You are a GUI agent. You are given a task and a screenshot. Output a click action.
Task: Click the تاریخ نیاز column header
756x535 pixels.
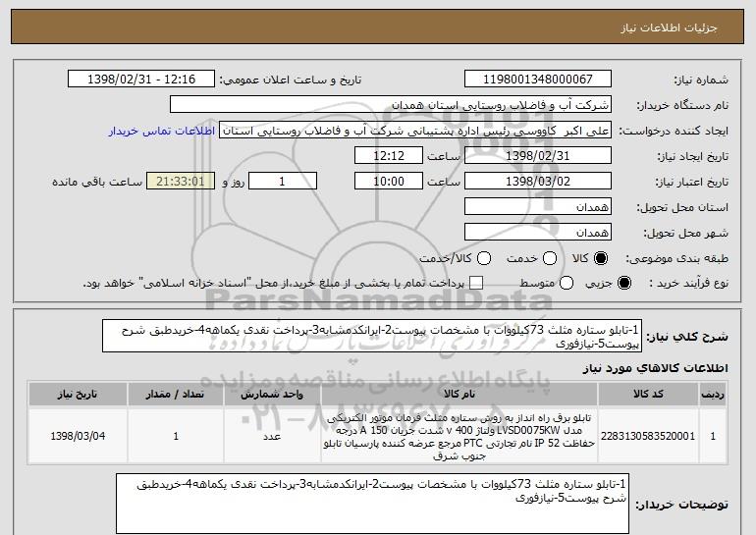pyautogui.click(x=78, y=395)
